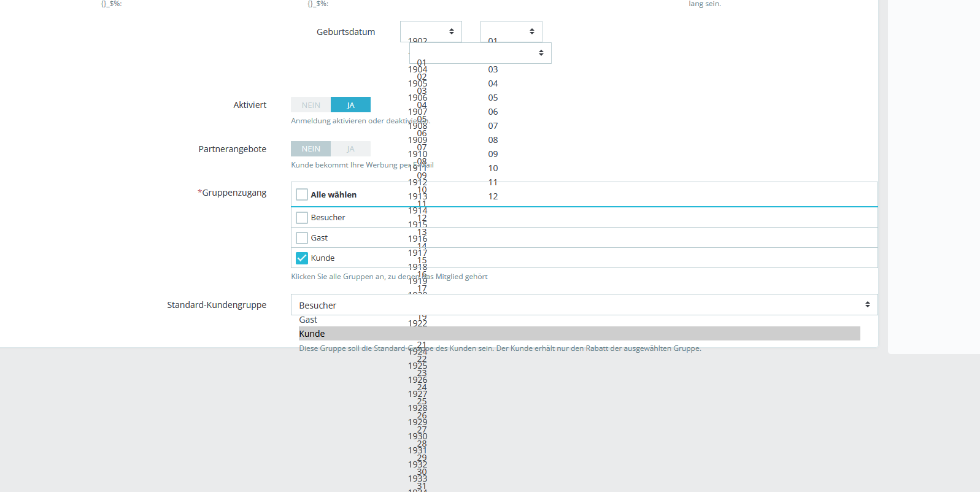Choose year option 1904
Viewport: 980px width, 492px height.
coord(417,69)
